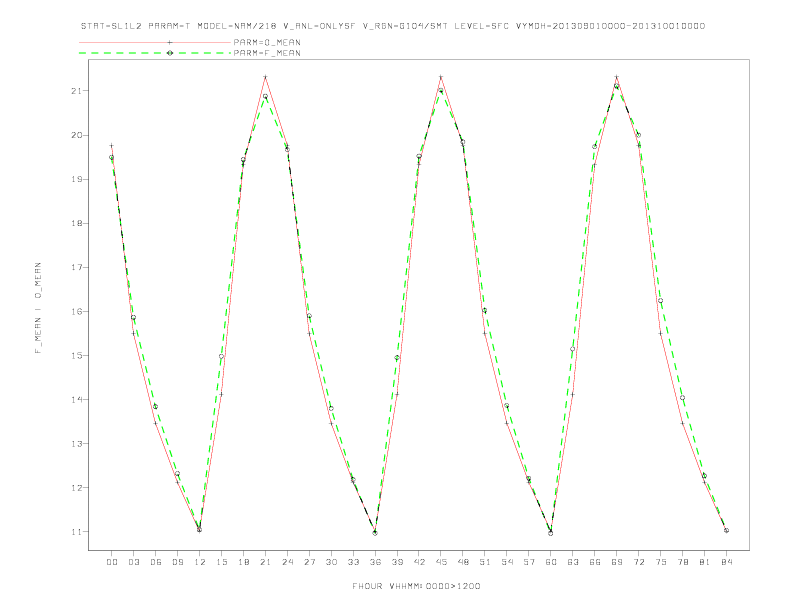Click the PARM=F_MEAN legend label
Viewport: 792px width, 612px height.
click(267, 53)
